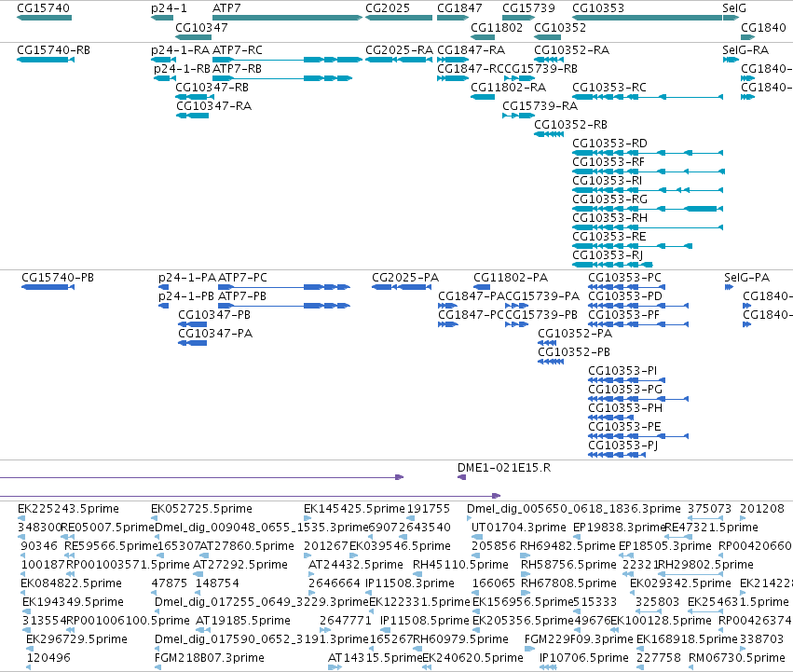Screen dimensions: 793x672
Task: Click the CG2025-PA protein
Action: tap(402, 287)
